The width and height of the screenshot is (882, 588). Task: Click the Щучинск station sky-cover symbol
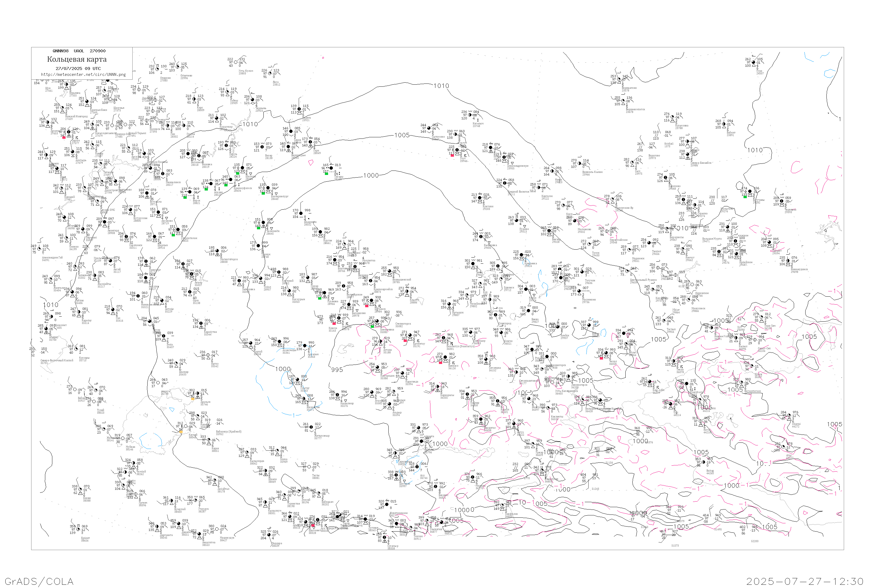click(372, 300)
